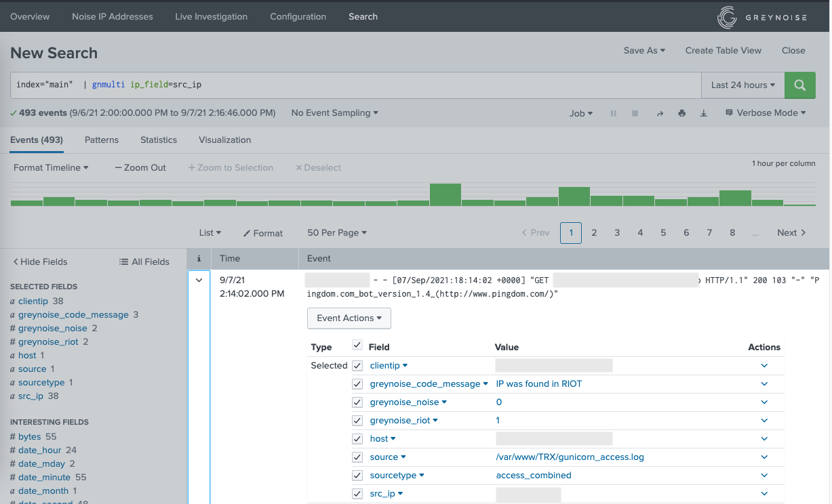Toggle the select-all fields checkbox
Viewport: 832px width, 504px height.
[357, 345]
